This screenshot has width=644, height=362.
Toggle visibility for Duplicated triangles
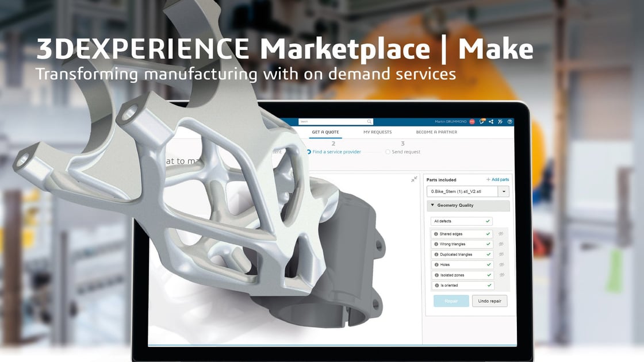501,255
